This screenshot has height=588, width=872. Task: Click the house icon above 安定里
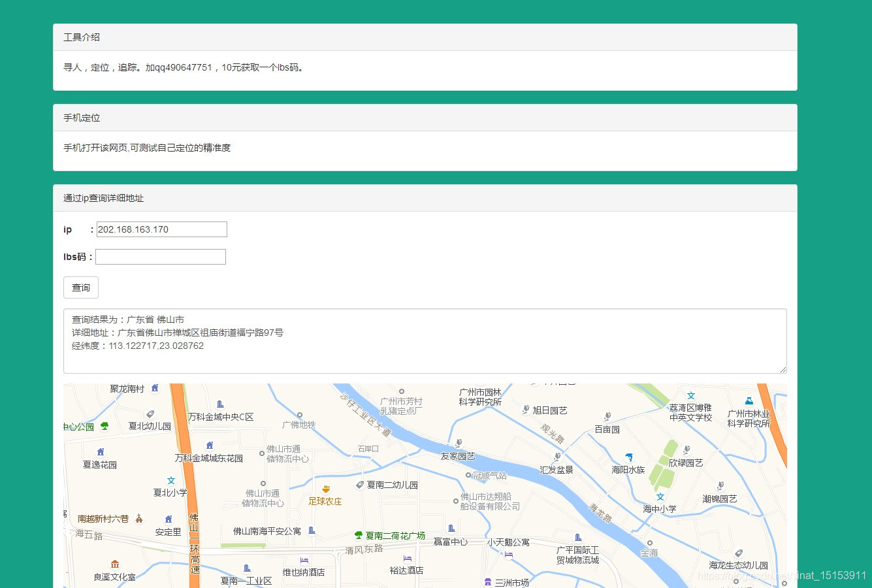point(169,520)
